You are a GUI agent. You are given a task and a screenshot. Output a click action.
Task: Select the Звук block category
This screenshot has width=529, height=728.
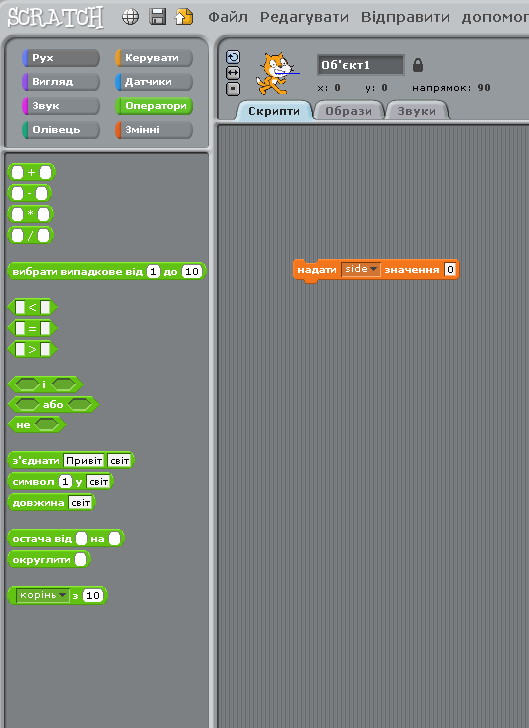(x=61, y=106)
